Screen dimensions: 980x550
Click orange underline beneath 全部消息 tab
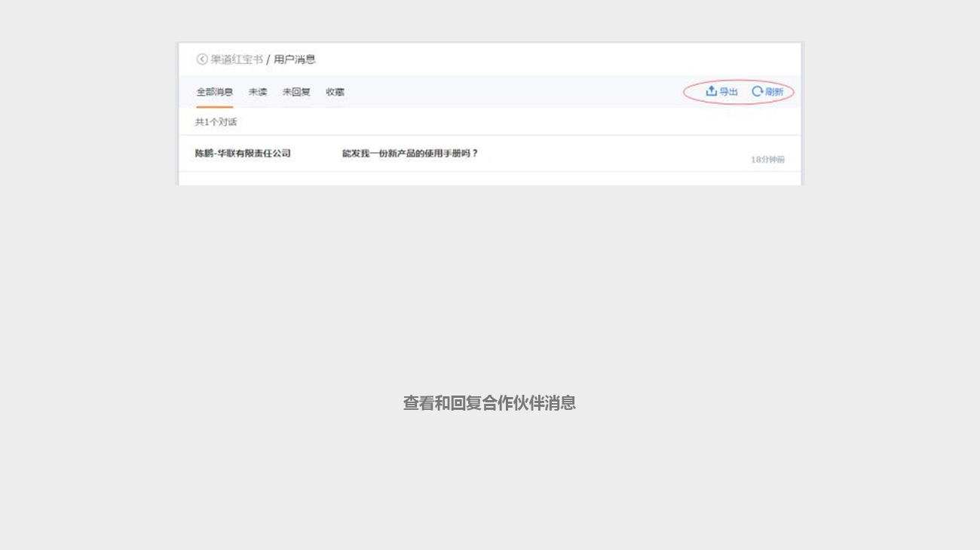point(215,107)
